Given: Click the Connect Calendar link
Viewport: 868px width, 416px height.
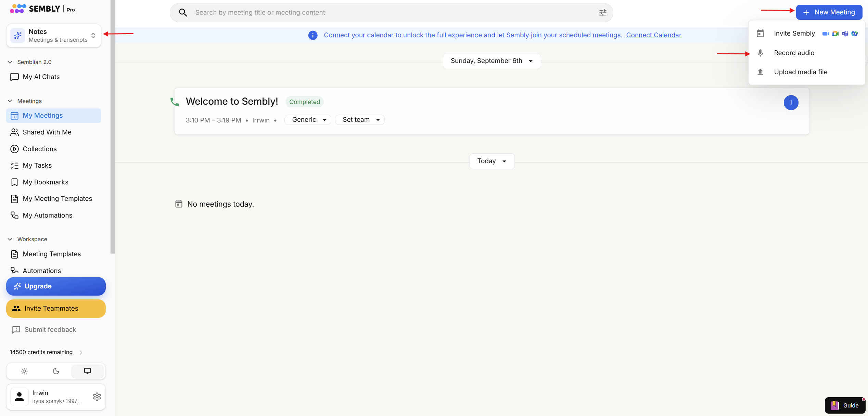Looking at the screenshot, I should (x=653, y=35).
